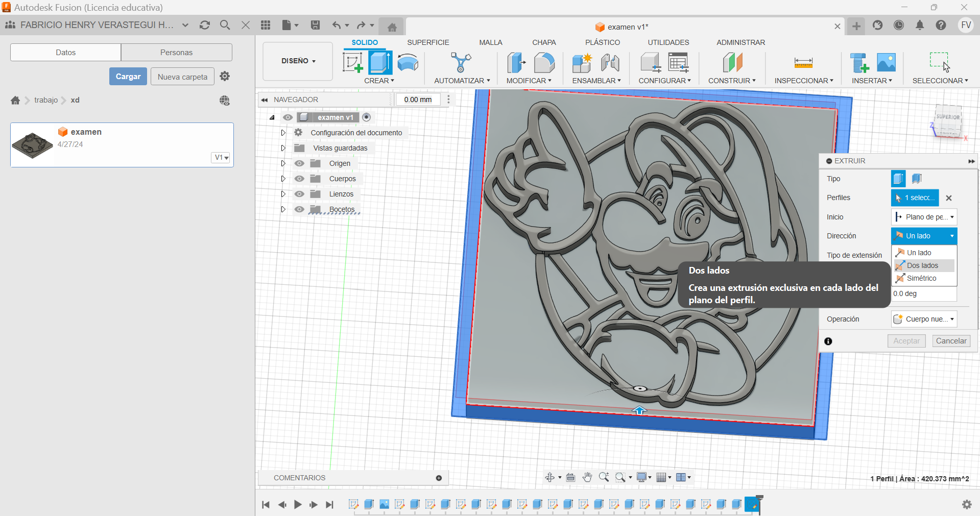Click the Construir plane icon

732,63
